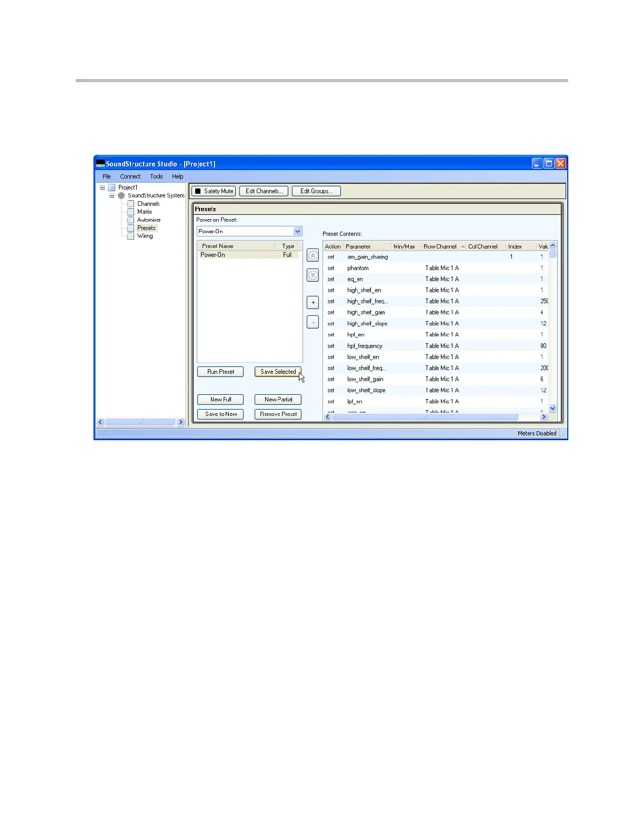
Task: Click the Project1 document icon in the tree
Action: tap(112, 187)
